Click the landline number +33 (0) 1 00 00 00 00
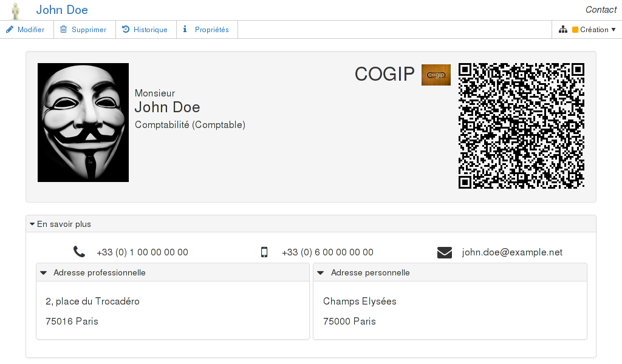 pos(142,252)
